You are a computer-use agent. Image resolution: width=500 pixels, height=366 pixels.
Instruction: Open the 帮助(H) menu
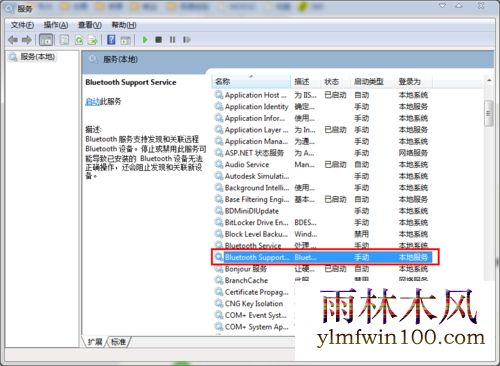[x=124, y=25]
